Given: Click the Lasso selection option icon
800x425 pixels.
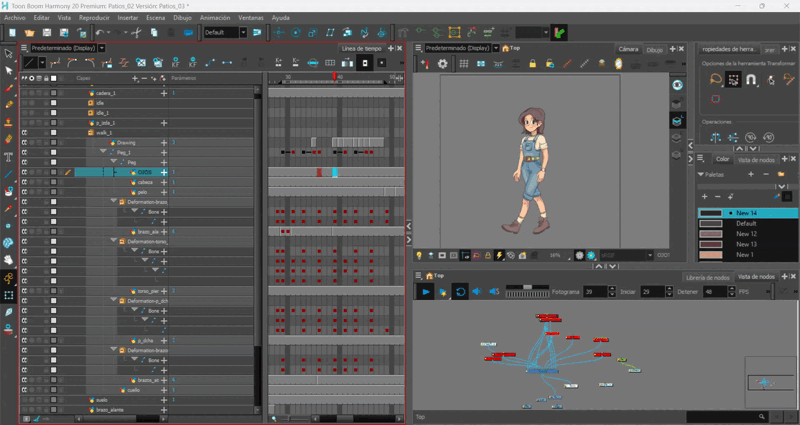Looking at the screenshot, I should 714,80.
